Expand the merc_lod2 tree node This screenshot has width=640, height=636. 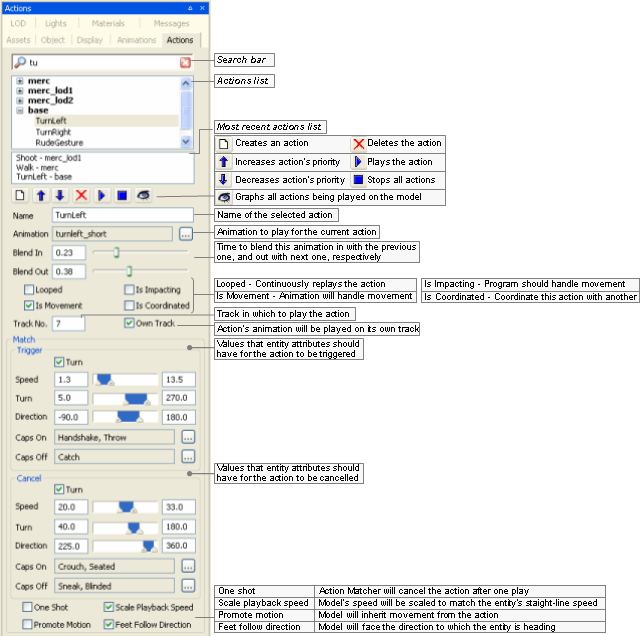pyautogui.click(x=20, y=100)
